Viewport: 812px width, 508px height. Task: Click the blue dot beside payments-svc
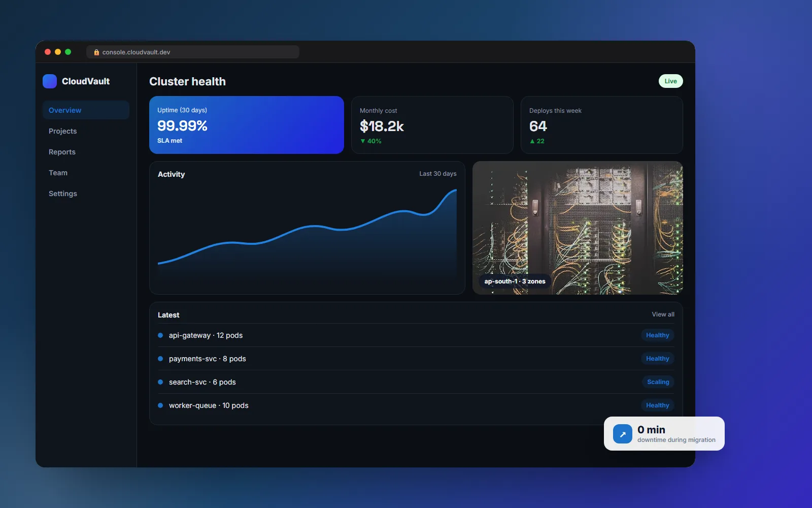point(160,359)
